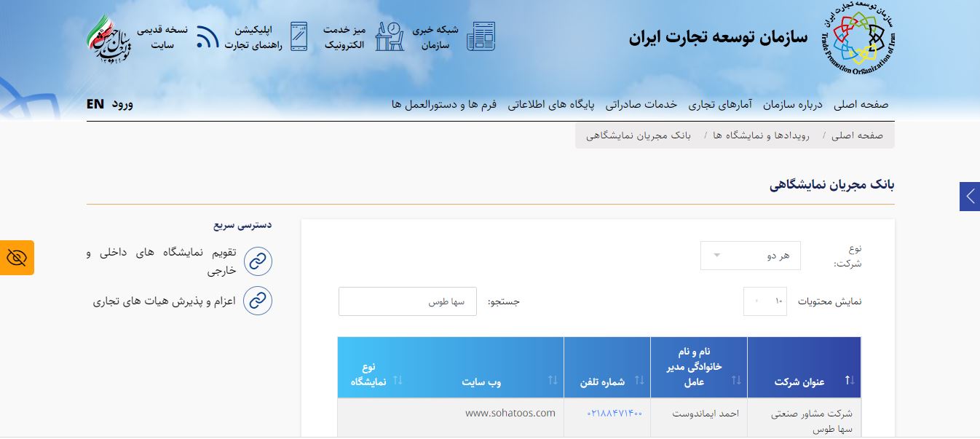The width and height of the screenshot is (980, 439).
Task: Toggle the orange accessibility eye button
Action: click(x=17, y=257)
